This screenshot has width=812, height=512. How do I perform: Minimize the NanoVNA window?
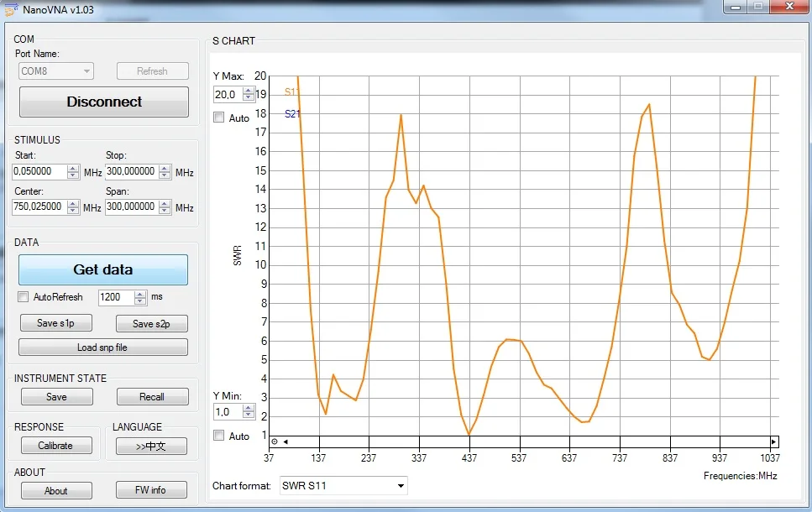click(x=735, y=7)
